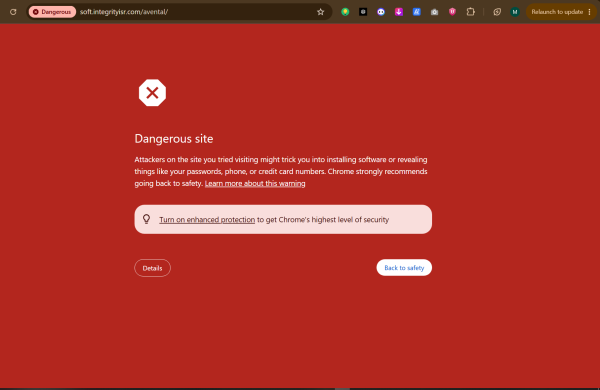
Task: Open the purple robot-face extension
Action: point(381,12)
